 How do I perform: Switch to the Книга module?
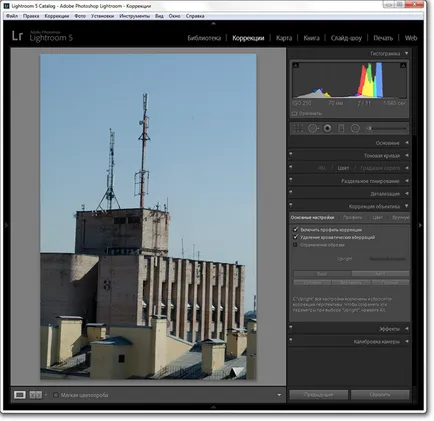(311, 38)
